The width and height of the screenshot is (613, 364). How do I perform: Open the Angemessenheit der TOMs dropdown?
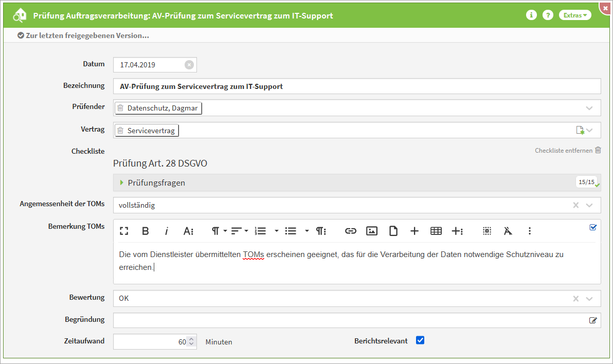click(589, 205)
